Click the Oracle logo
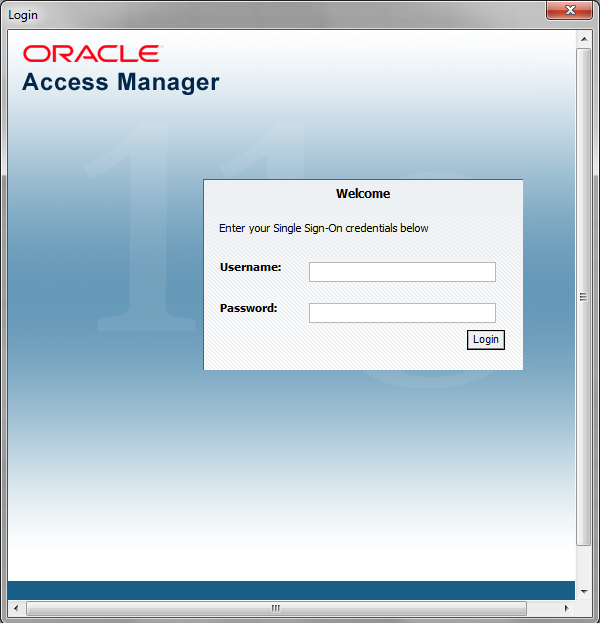Viewport: 601px width, 623px height. pos(93,54)
